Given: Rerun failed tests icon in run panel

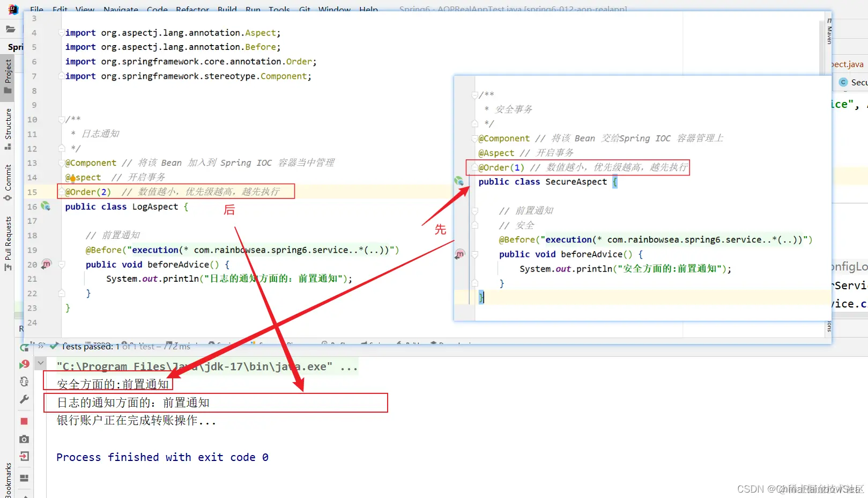Looking at the screenshot, I should point(24,364).
